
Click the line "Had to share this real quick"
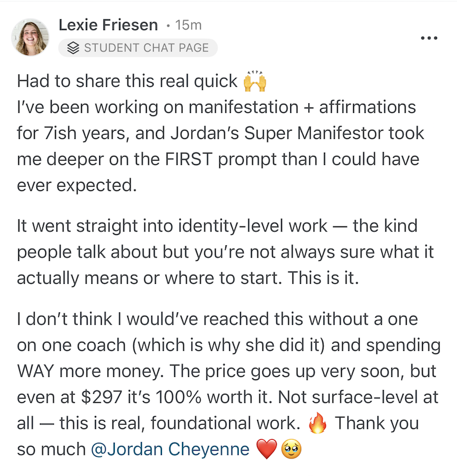point(128,82)
